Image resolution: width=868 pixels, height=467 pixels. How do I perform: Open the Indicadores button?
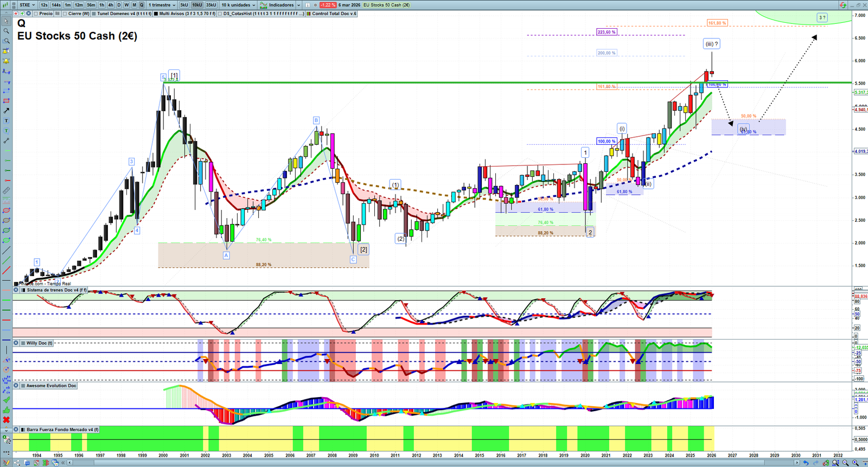(x=277, y=5)
